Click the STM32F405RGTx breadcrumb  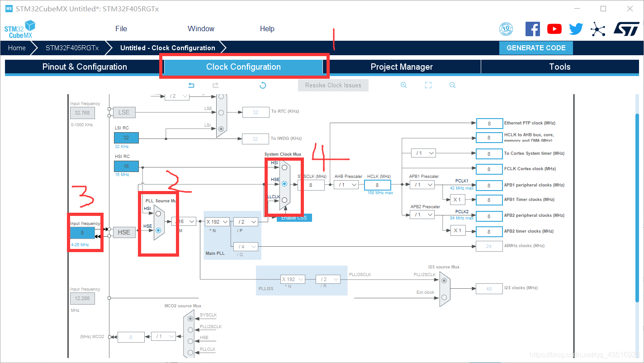72,48
